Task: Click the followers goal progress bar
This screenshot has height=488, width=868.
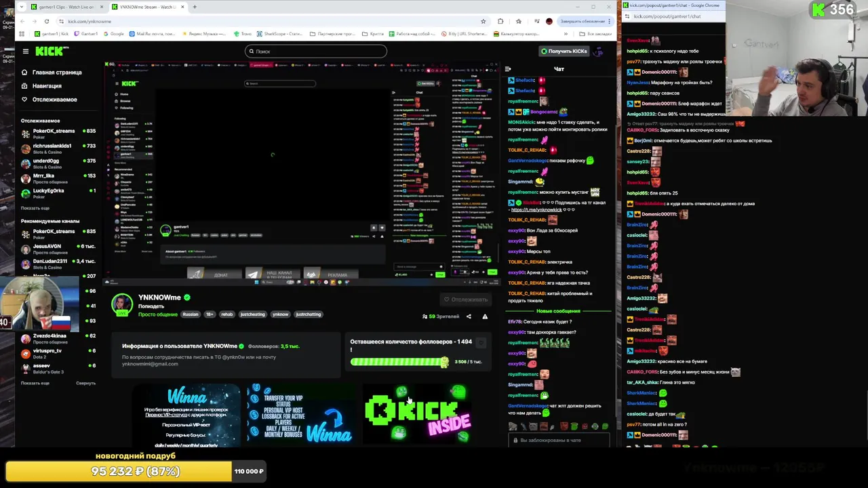Action: [399, 362]
